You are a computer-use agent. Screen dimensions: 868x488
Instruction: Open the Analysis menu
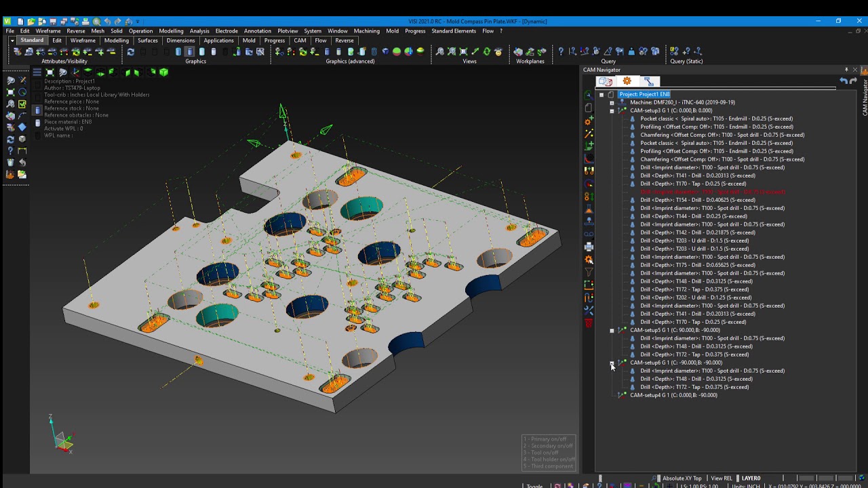pos(199,30)
